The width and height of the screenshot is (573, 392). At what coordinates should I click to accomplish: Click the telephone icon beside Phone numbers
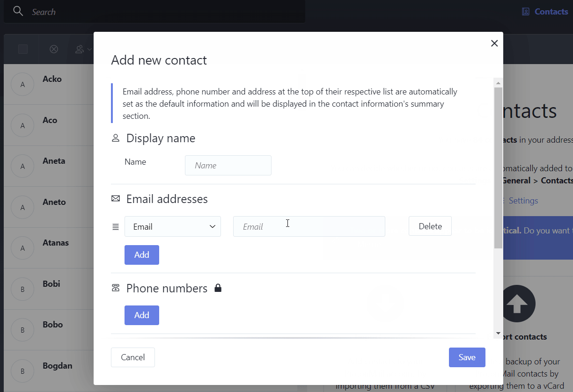point(115,288)
